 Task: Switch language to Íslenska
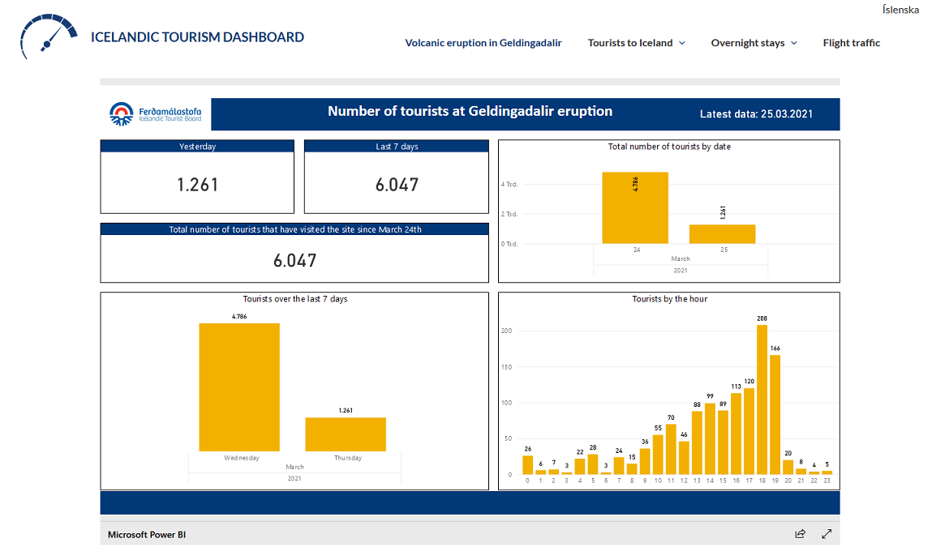(900, 10)
